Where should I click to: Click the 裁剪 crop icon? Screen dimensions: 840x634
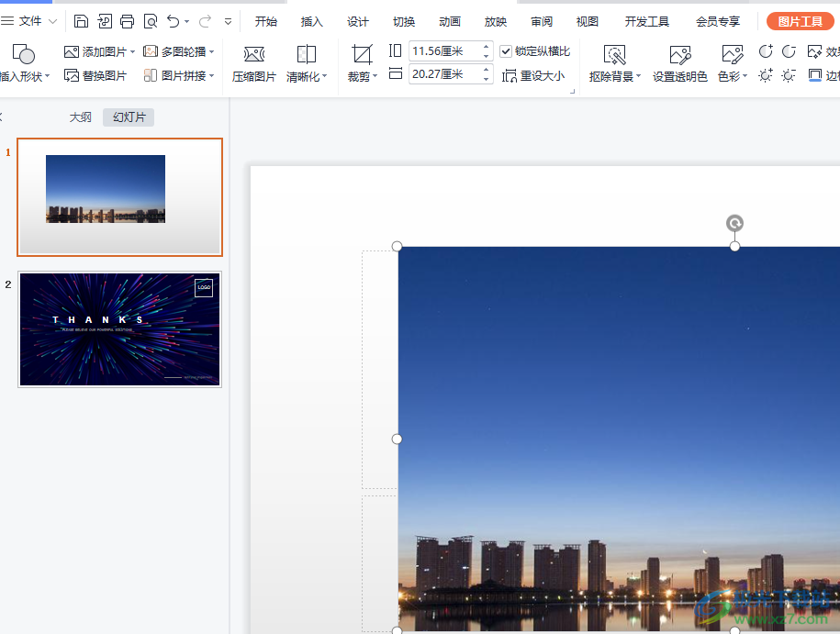point(362,54)
